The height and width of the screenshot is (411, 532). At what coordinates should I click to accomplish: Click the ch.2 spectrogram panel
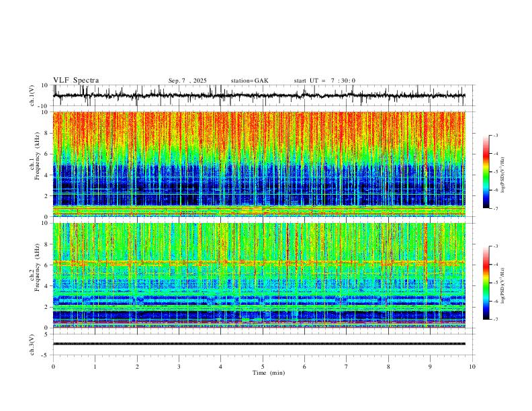259,275
